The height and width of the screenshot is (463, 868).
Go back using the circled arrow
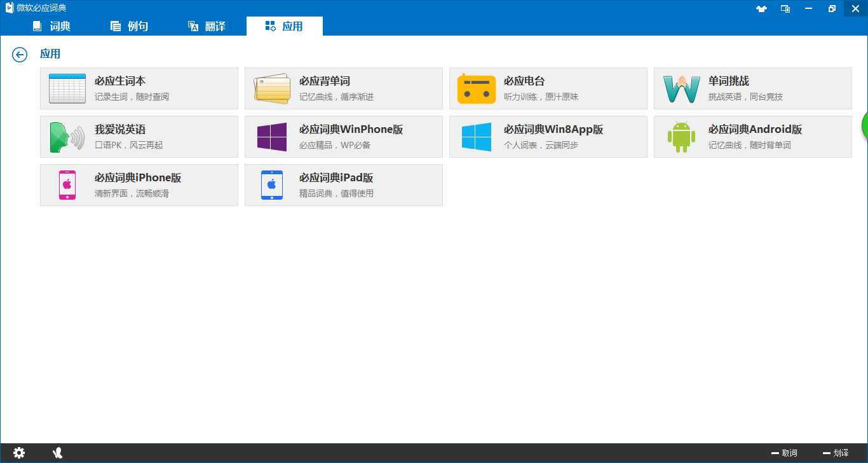[20, 55]
